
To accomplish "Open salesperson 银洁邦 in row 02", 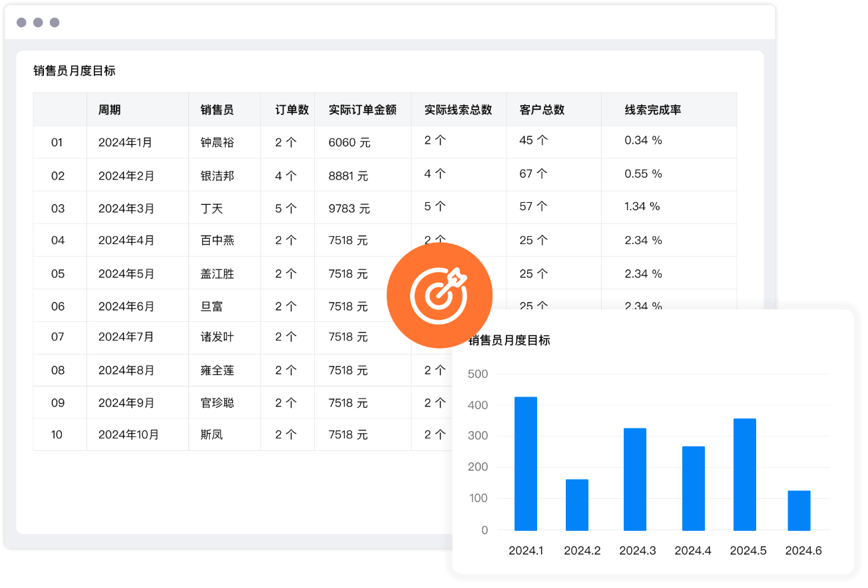I will click(217, 176).
